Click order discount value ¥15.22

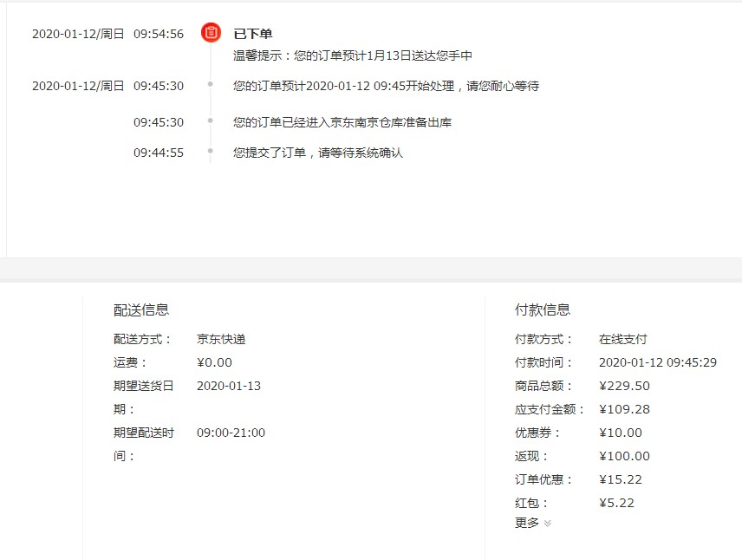click(x=621, y=479)
